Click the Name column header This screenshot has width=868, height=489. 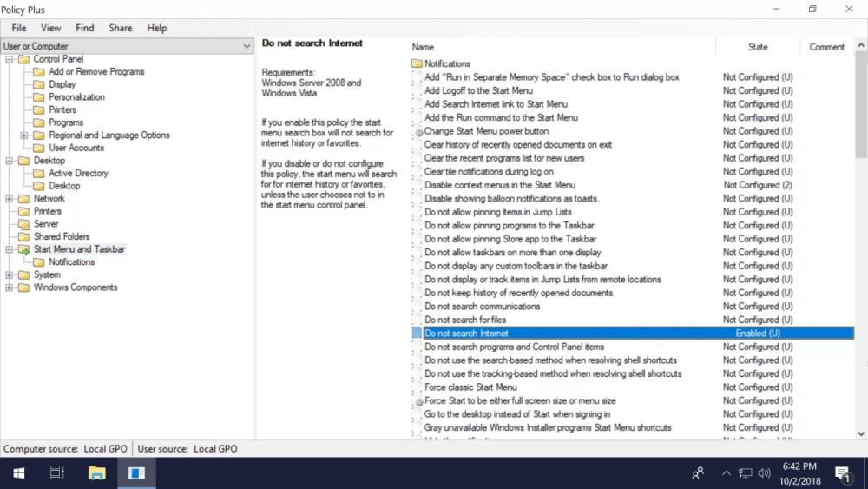coord(424,47)
